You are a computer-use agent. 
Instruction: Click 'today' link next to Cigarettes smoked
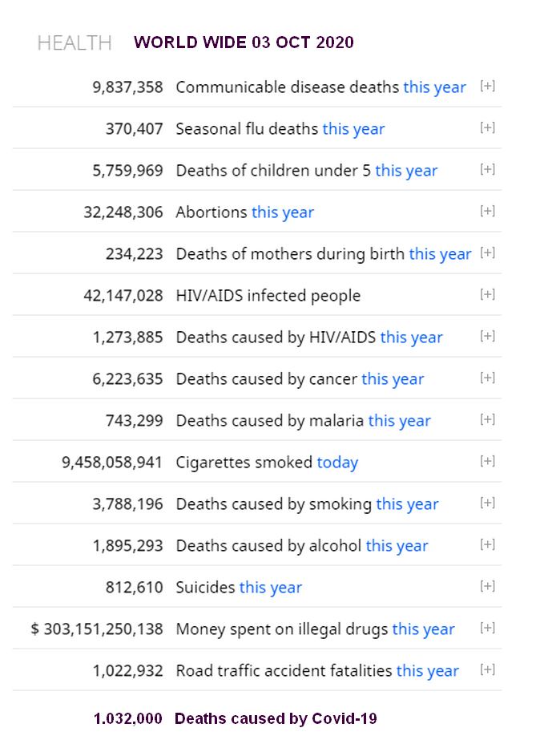point(337,463)
